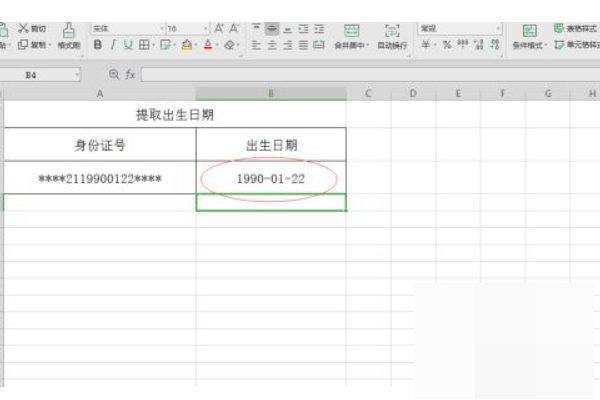The width and height of the screenshot is (600, 400).
Task: Open the fill color dropdown arrow
Action: point(196,45)
